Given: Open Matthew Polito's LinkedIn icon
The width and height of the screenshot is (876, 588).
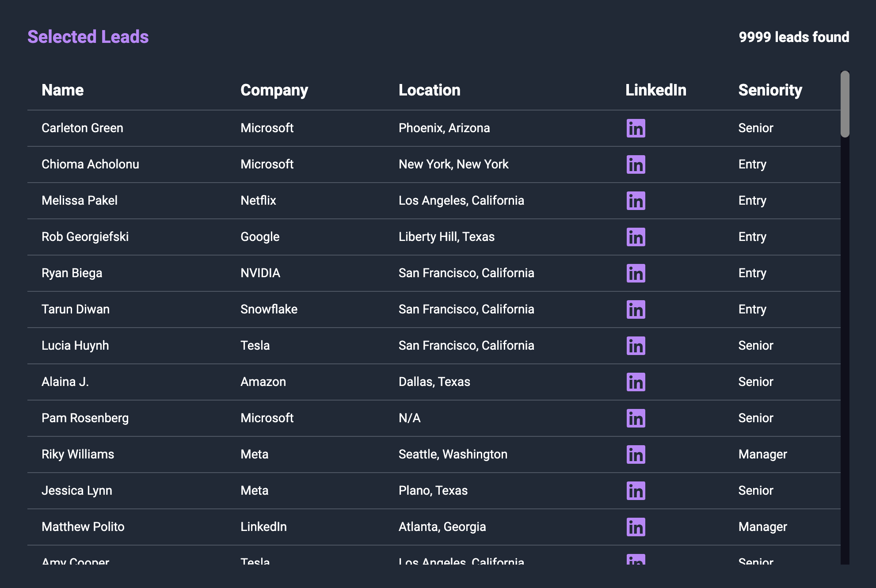Looking at the screenshot, I should (x=636, y=527).
